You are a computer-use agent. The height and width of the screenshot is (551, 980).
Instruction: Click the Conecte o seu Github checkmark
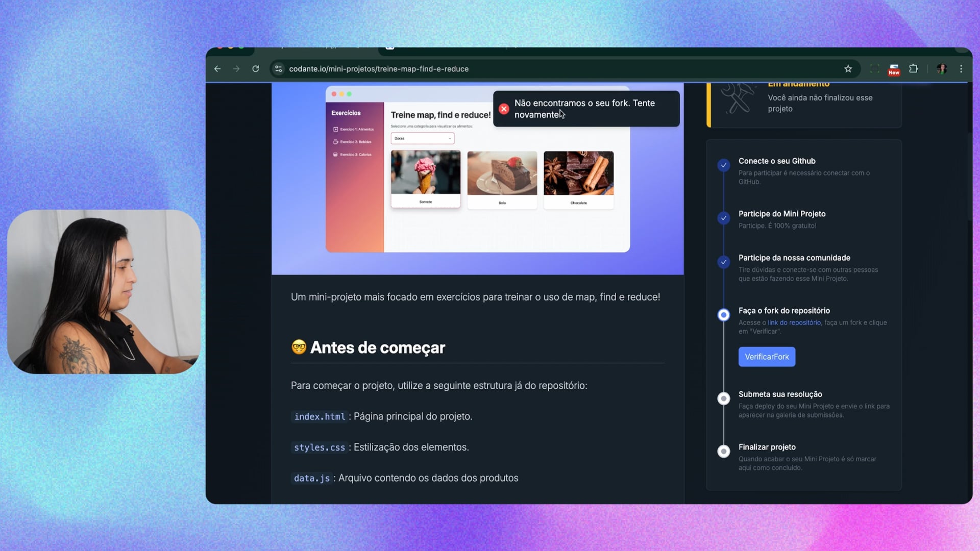(x=723, y=165)
